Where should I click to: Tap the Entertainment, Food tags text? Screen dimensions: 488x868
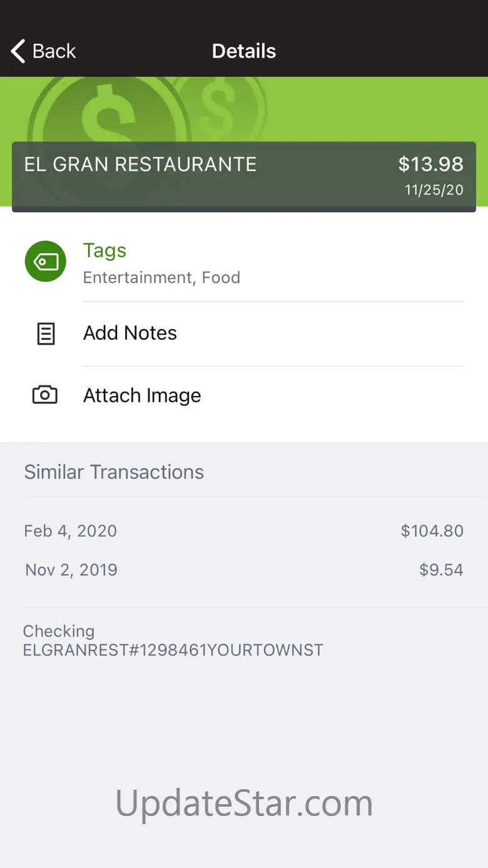(x=161, y=278)
